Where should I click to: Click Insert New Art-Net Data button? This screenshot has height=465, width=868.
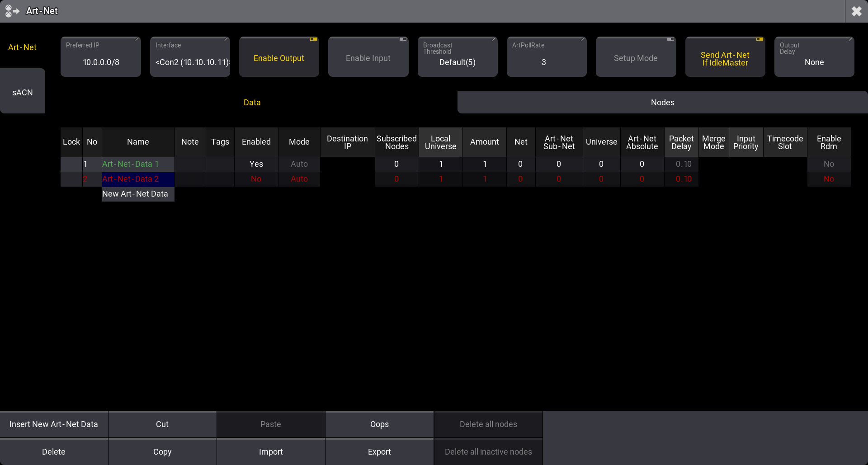(54, 424)
